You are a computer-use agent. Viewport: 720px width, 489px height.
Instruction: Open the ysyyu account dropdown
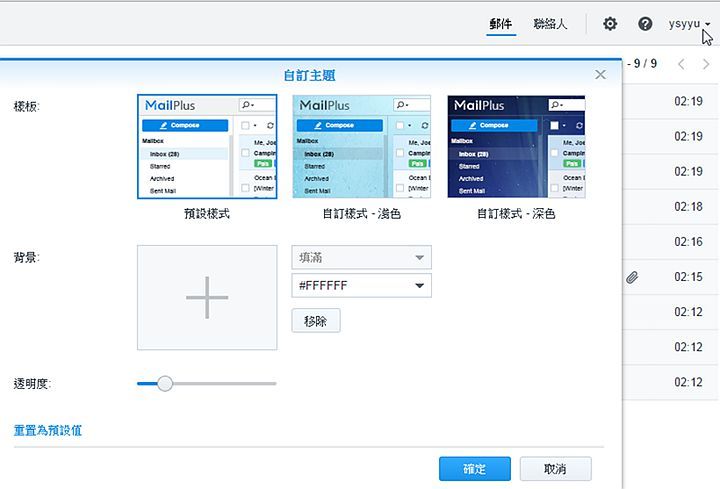(689, 24)
